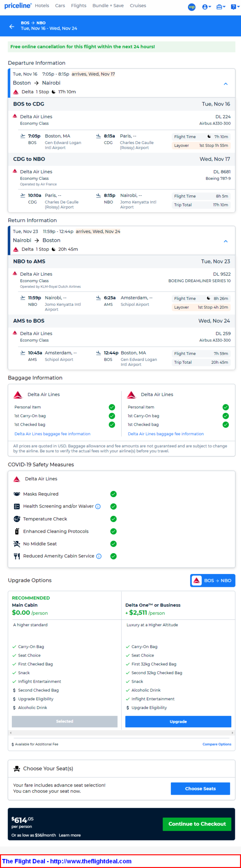The height and width of the screenshot is (868, 241).
Task: Click the Temperature Check icon
Action: pos(17,519)
